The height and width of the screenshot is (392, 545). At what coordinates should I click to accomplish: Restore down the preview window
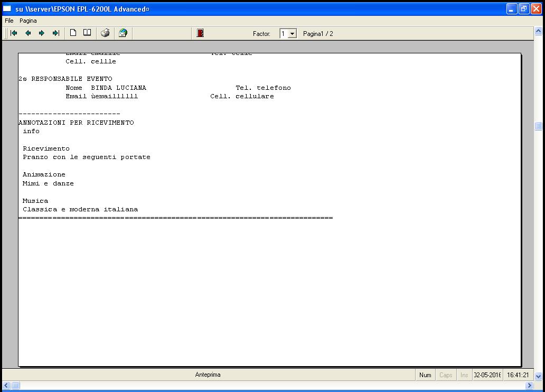click(524, 8)
